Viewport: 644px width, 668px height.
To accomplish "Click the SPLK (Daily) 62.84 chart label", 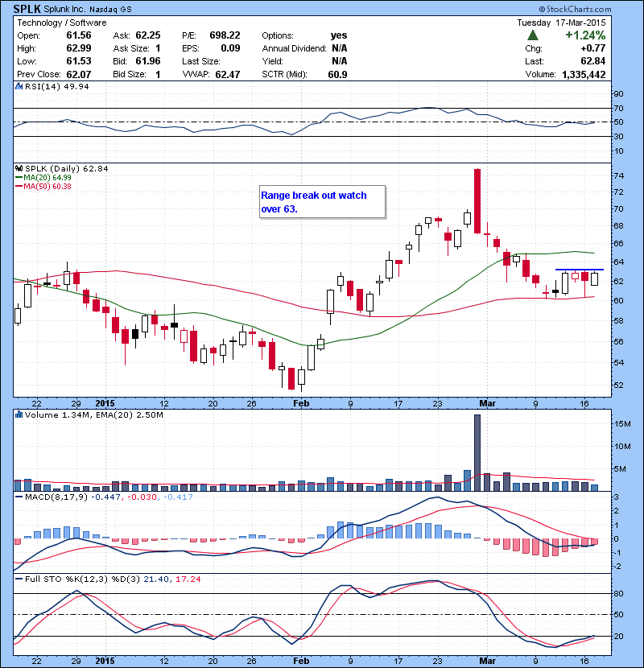I will point(67,169).
